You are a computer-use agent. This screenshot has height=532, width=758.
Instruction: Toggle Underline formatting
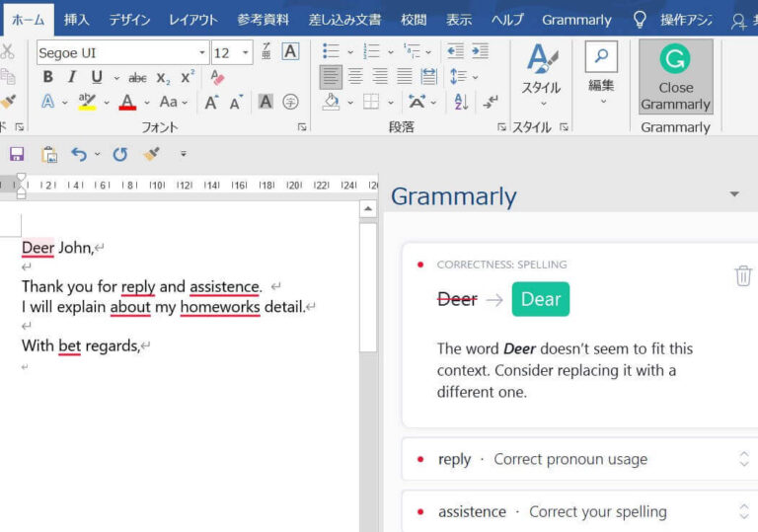coord(97,77)
